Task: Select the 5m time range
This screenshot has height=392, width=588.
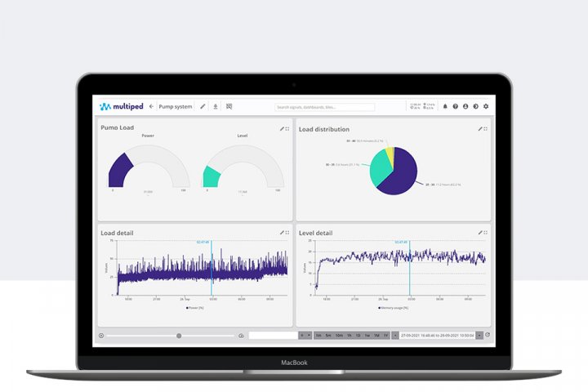Action: point(328,336)
